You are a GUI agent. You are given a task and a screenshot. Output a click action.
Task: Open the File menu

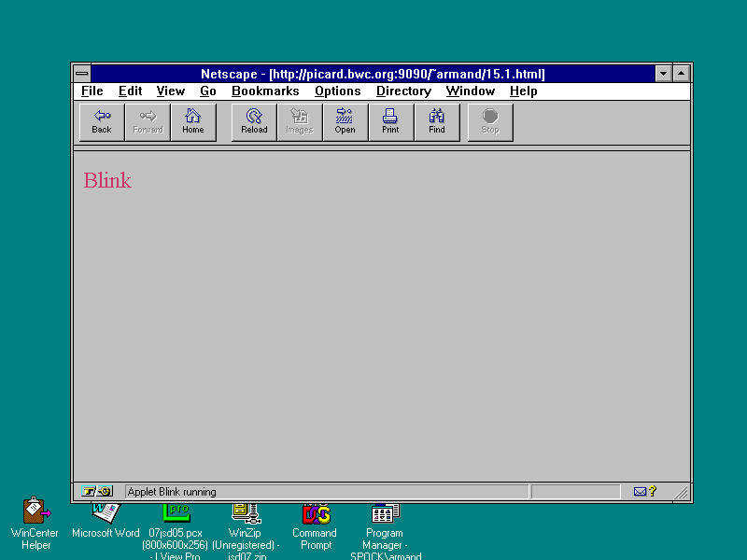point(92,91)
